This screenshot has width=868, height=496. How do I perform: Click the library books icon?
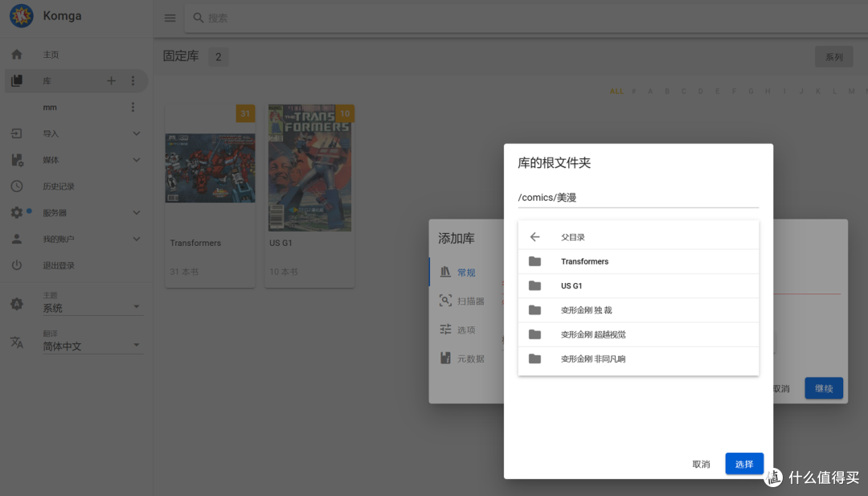coord(17,80)
